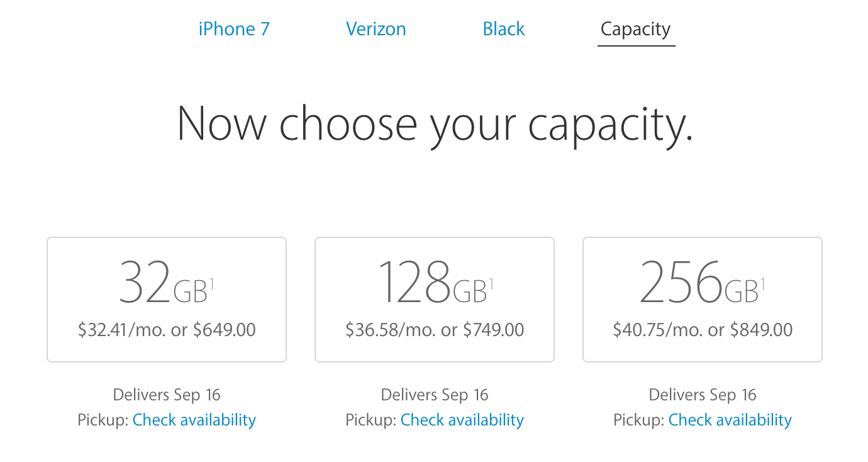Viewport: 868px width, 462px height.
Task: Pick the 128GB capacity card
Action: tap(435, 299)
